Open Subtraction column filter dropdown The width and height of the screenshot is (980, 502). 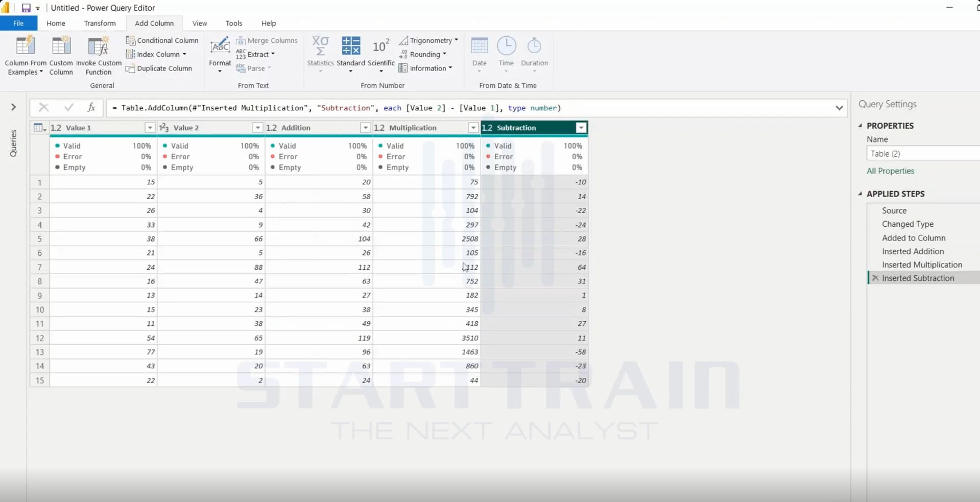tap(581, 128)
